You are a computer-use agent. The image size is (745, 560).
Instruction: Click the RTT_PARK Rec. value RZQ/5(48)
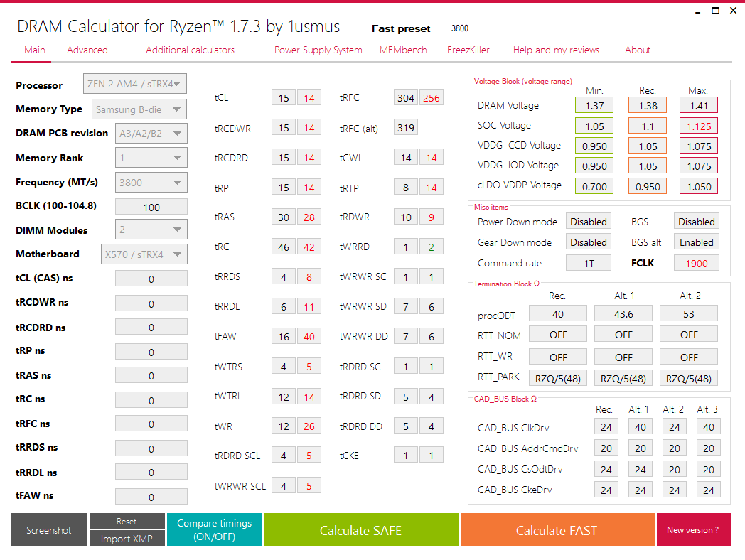click(558, 378)
